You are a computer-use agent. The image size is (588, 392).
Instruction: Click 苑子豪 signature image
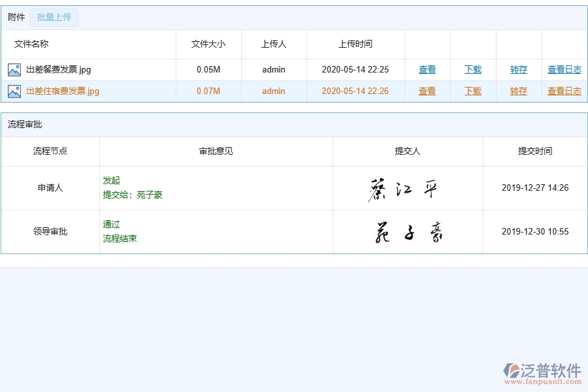tap(408, 231)
